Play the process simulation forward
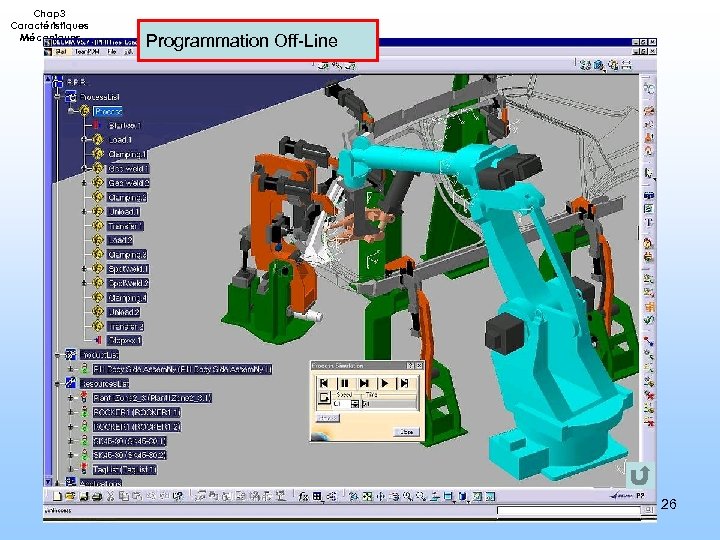Screen dimensions: 720x540 (384, 383)
